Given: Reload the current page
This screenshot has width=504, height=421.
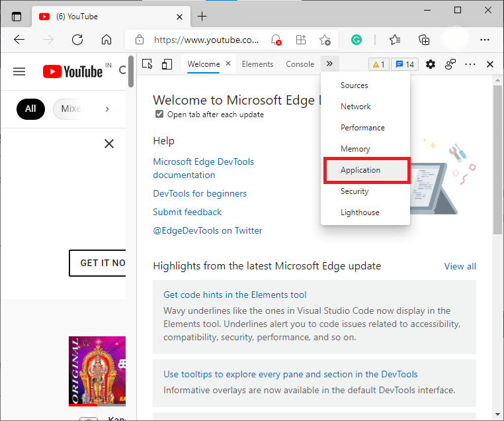Looking at the screenshot, I should tap(77, 40).
